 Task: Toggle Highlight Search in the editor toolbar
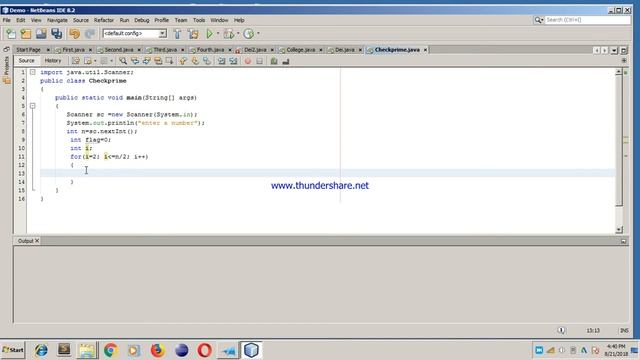(x=158, y=61)
